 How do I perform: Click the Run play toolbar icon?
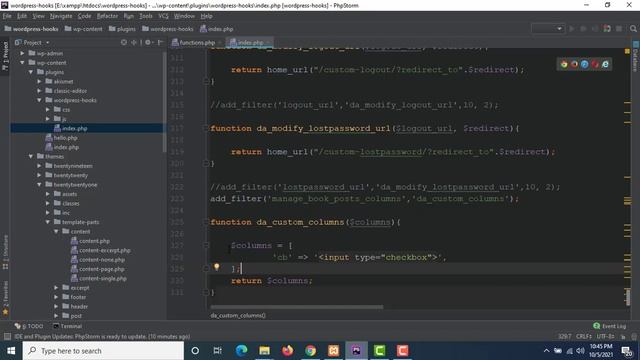pyautogui.click(x=571, y=29)
